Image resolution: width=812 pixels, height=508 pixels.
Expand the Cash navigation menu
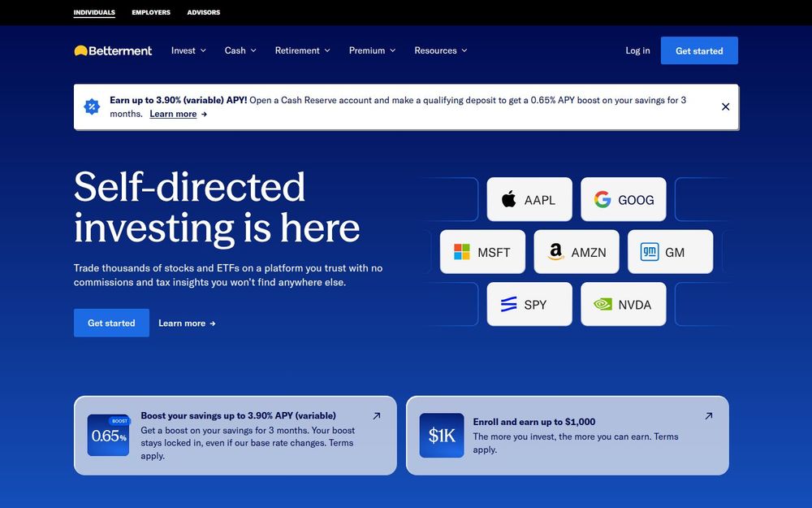(240, 50)
